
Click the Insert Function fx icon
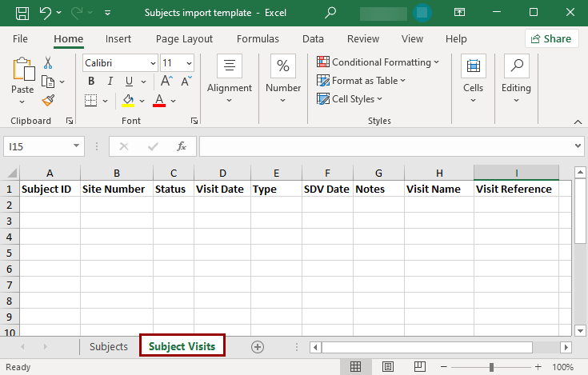pos(182,146)
